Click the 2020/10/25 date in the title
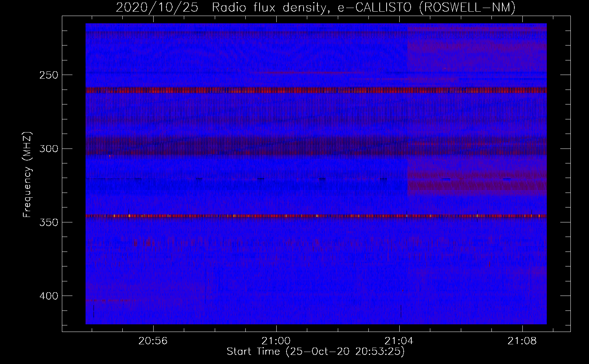 [157, 7]
